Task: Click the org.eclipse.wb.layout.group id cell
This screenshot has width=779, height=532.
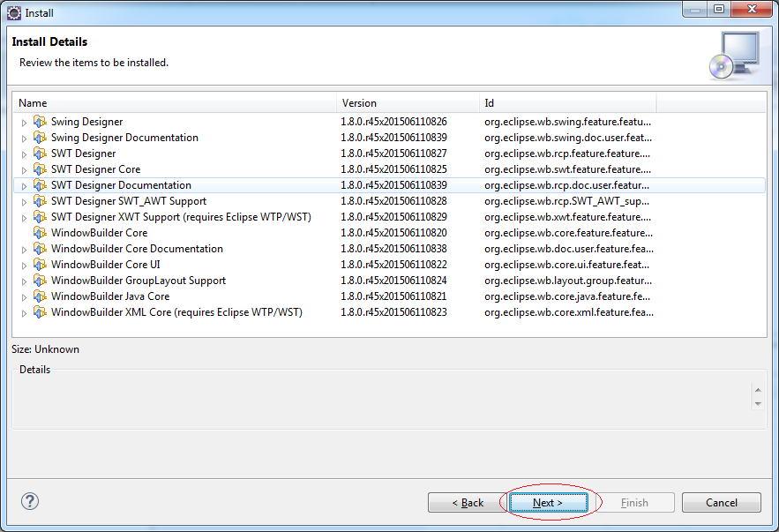Action: tap(568, 281)
